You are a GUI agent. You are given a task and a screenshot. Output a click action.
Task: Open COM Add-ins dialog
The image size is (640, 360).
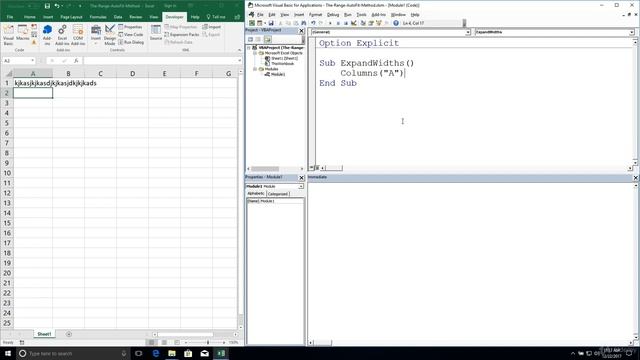click(x=78, y=34)
